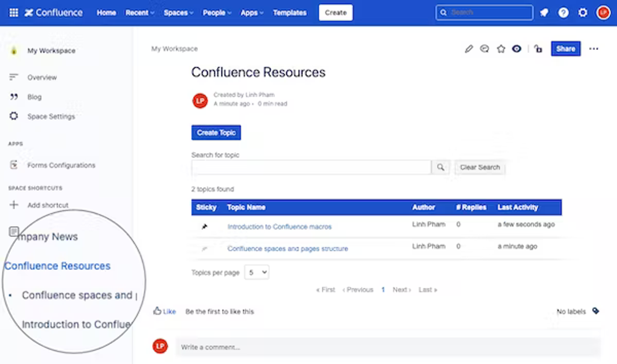This screenshot has height=364, width=617.
Task: Open the Topics per page dropdown
Action: [257, 272]
